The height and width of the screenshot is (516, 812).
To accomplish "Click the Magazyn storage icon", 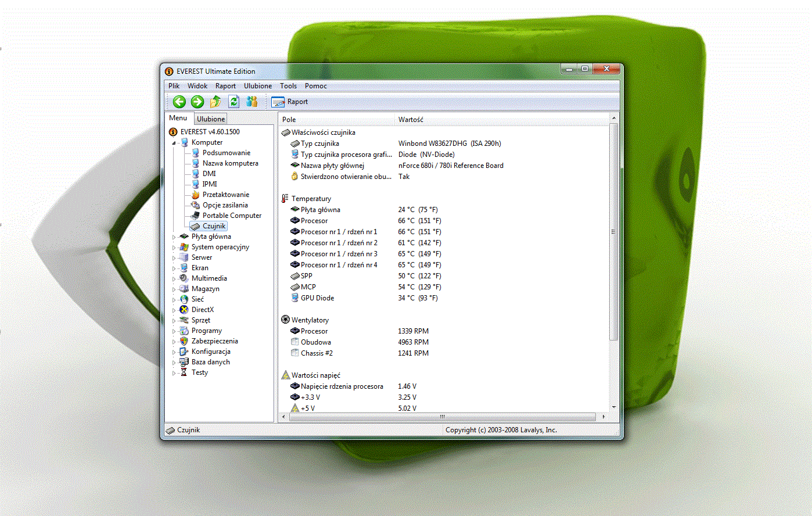I will (x=184, y=289).
